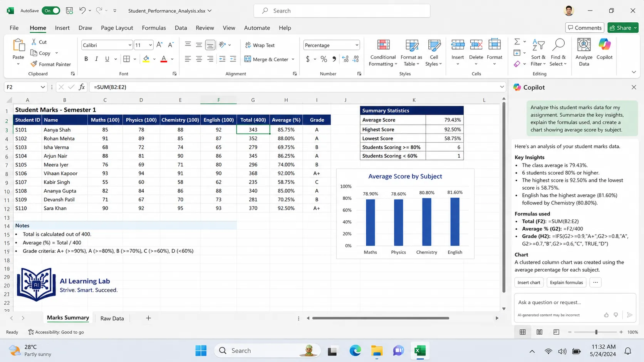Image resolution: width=644 pixels, height=362 pixels.
Task: Apply Percent Style format
Action: tap(324, 59)
